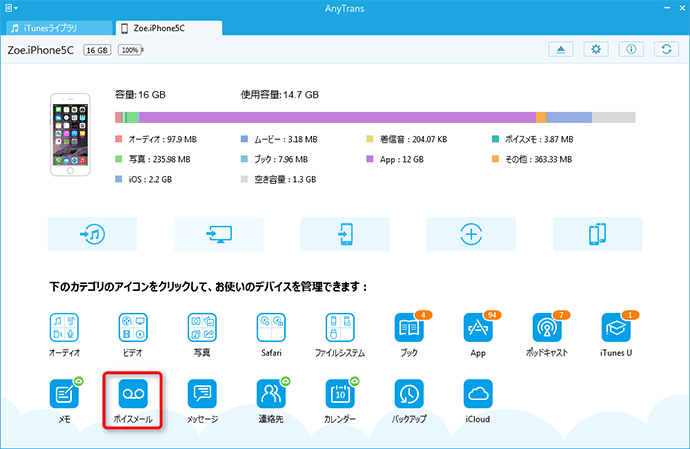
Task: Click the text オーディオ : 97.9 MB
Action: (162, 139)
